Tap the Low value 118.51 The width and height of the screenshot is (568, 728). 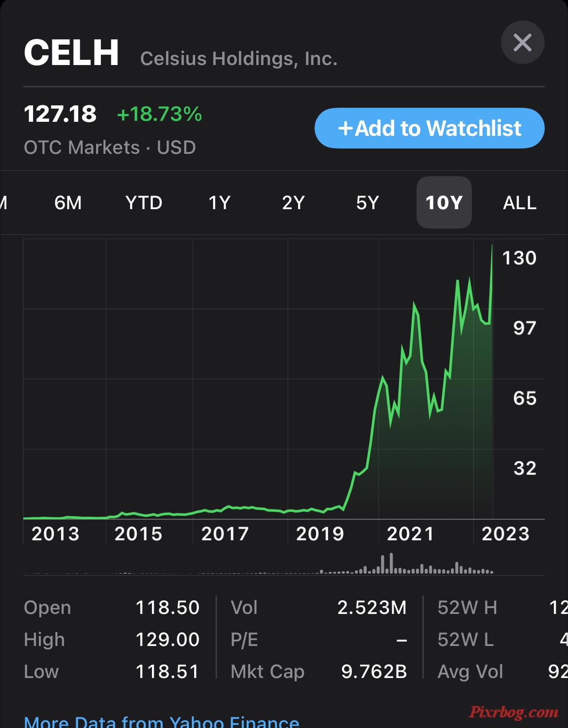[167, 672]
